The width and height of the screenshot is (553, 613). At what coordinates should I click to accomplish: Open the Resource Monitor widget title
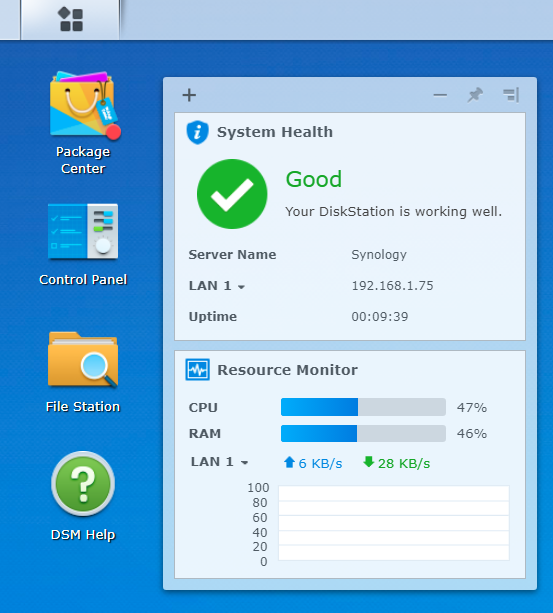[x=287, y=370]
